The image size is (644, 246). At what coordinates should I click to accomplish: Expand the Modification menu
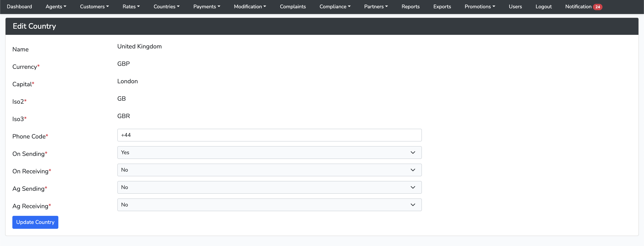pos(250,7)
